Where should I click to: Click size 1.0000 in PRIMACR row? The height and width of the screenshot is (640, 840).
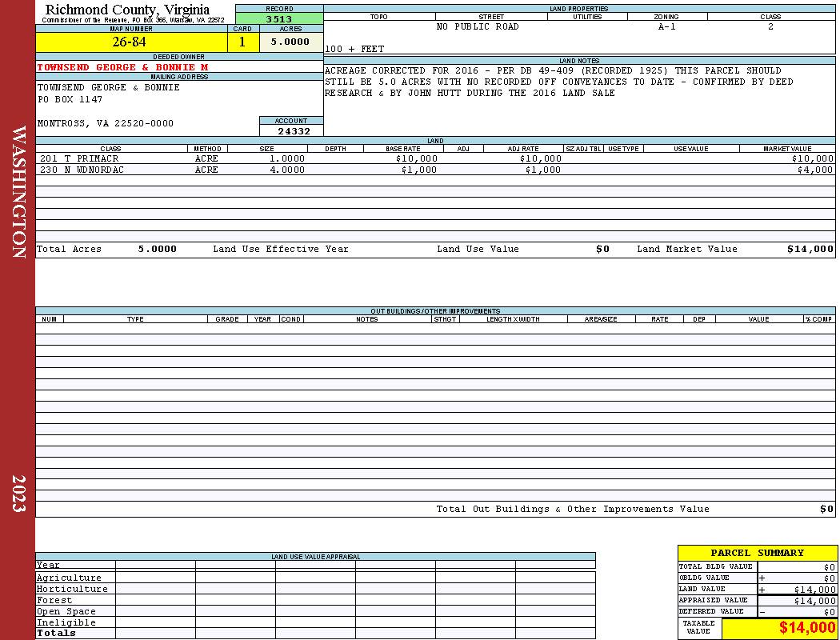coord(287,158)
